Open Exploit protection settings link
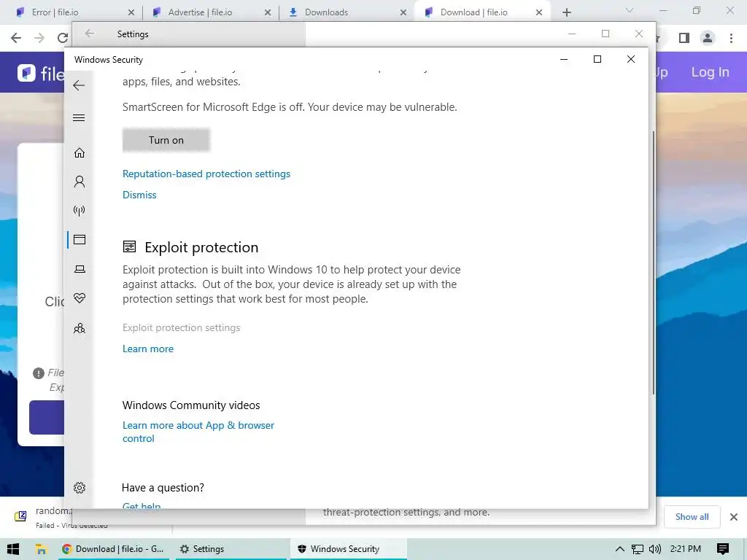Screen dimensions: 747x560 click(181, 327)
